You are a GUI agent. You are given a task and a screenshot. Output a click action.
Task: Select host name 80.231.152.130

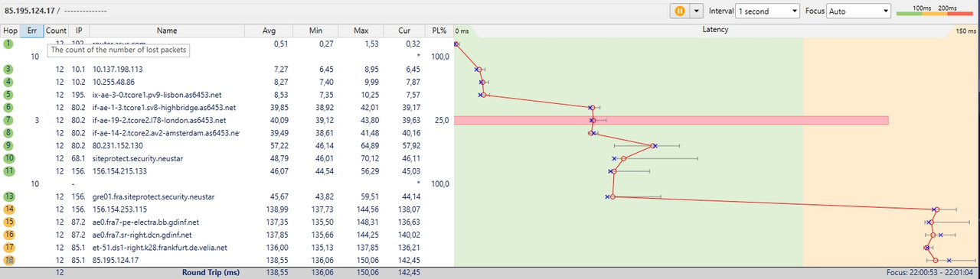[x=117, y=145]
